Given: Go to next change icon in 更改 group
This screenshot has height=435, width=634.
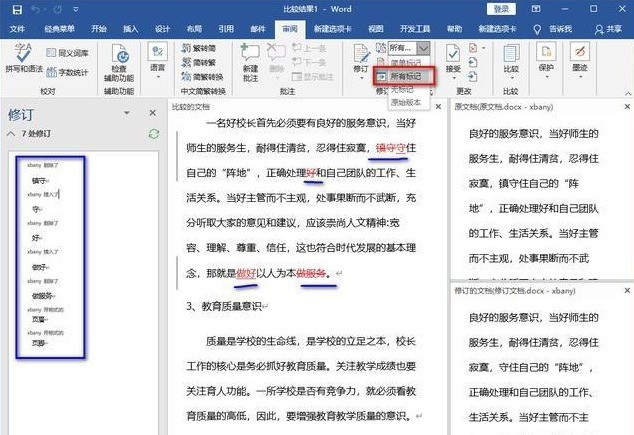Looking at the screenshot, I should point(473,76).
